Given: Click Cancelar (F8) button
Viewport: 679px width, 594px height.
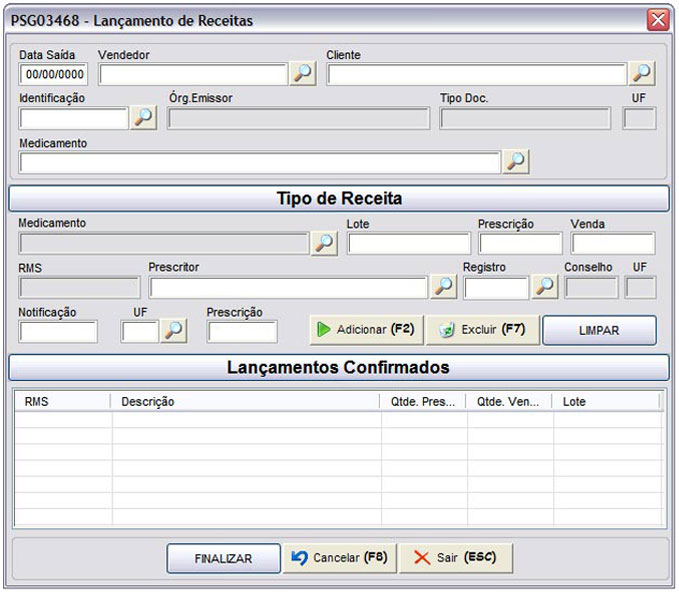Looking at the screenshot, I should (x=340, y=558).
